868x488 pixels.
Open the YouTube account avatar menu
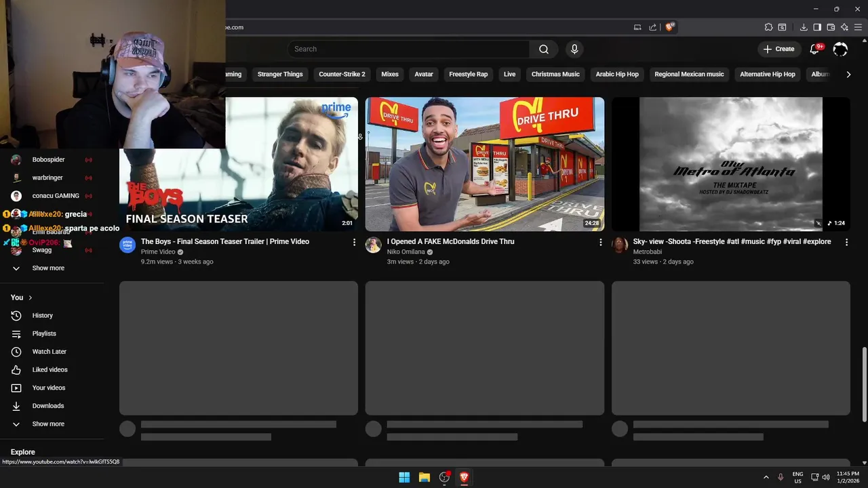(x=840, y=49)
